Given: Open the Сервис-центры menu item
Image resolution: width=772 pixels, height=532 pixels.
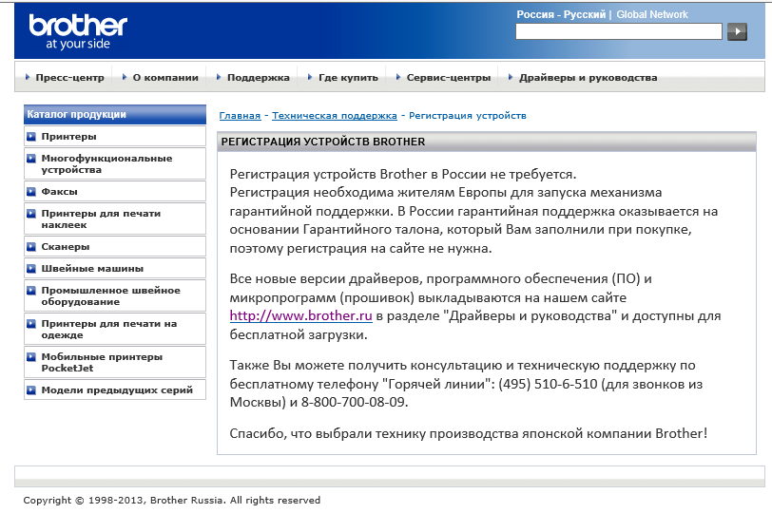Looking at the screenshot, I should 449,77.
